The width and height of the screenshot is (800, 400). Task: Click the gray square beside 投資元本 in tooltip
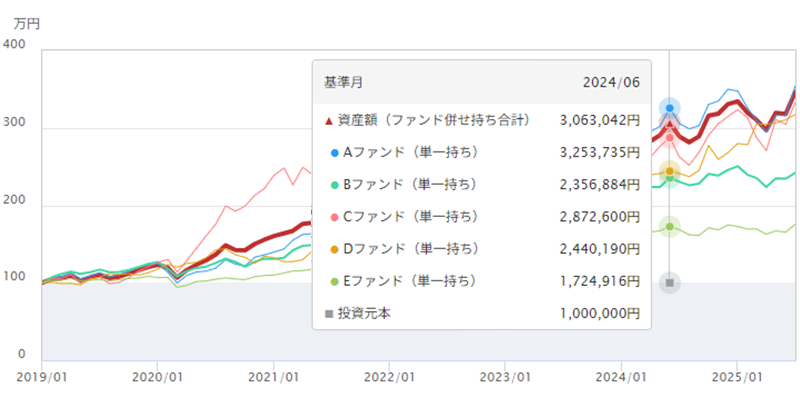(x=328, y=313)
